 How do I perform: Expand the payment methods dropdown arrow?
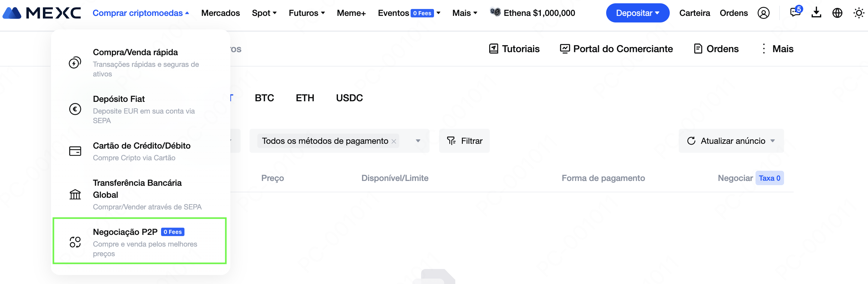coord(418,141)
